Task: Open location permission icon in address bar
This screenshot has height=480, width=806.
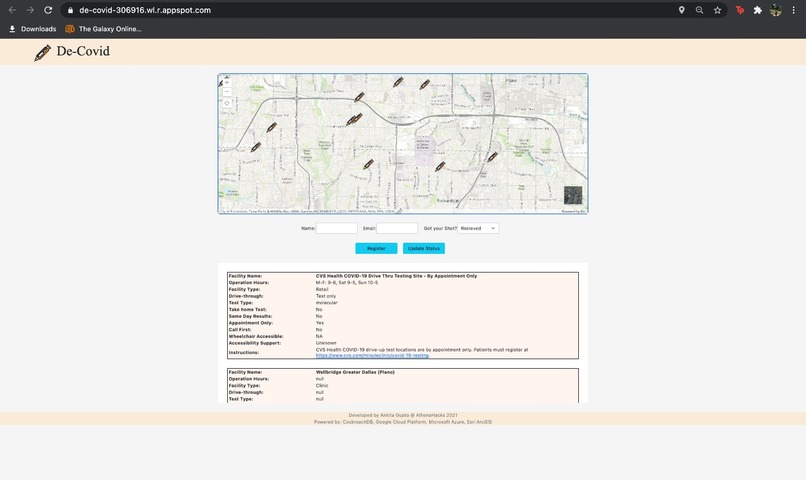Action: click(682, 10)
